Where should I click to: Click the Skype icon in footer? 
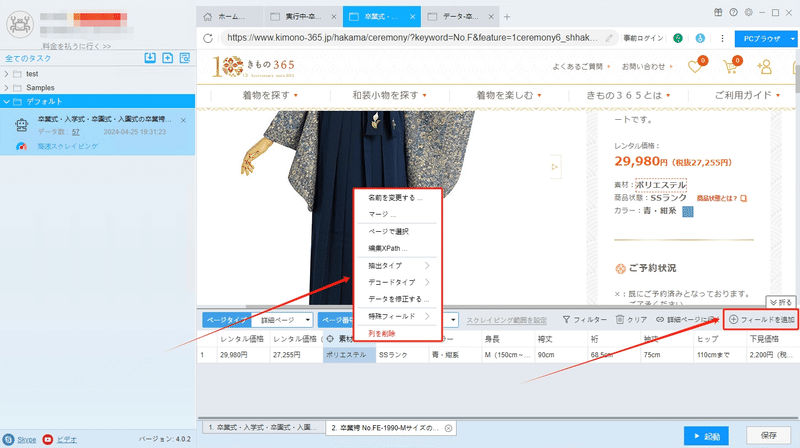8,439
